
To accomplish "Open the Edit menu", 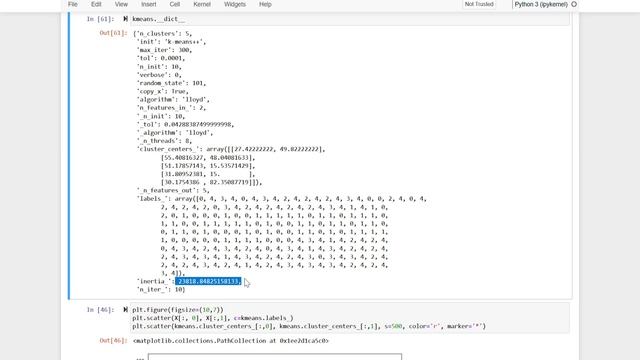I will coord(96,4).
